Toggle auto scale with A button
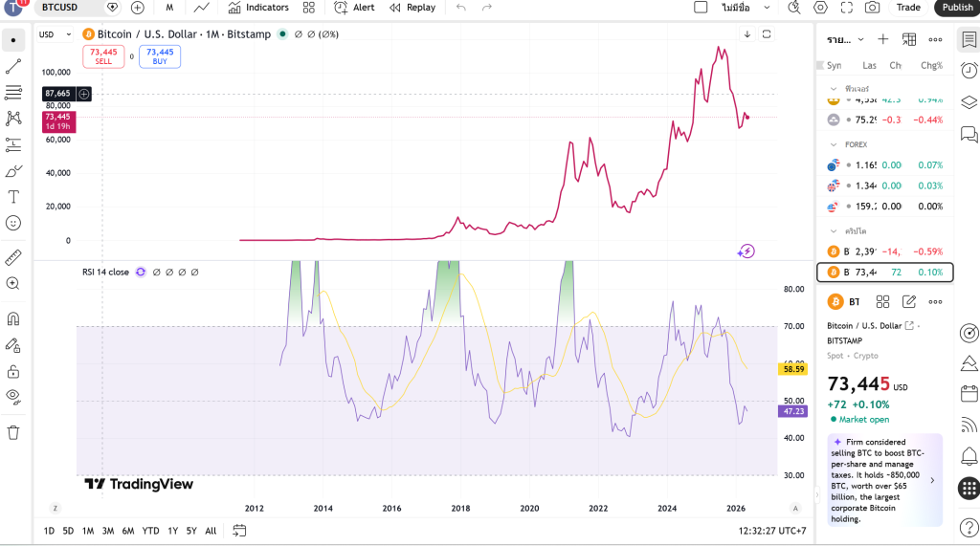 pos(795,508)
